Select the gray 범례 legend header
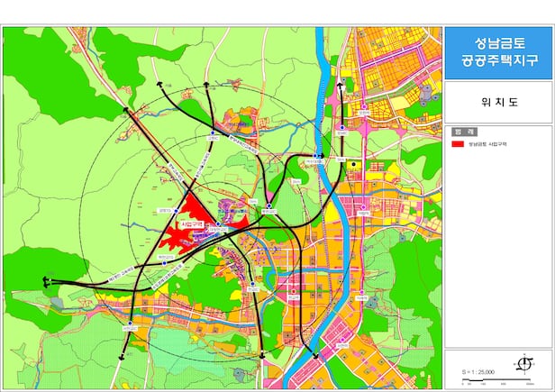This screenshot has height=392, width=555. pyautogui.click(x=498, y=131)
